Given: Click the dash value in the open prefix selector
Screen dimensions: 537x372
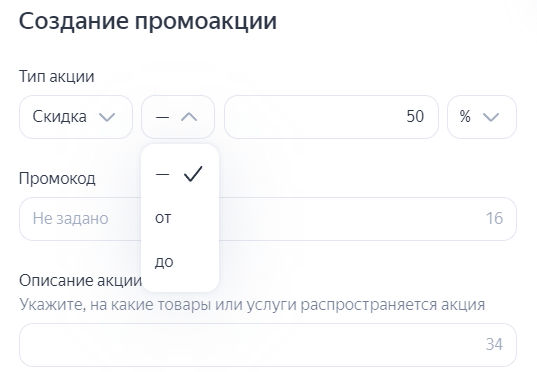Looking at the screenshot, I should [x=162, y=117].
